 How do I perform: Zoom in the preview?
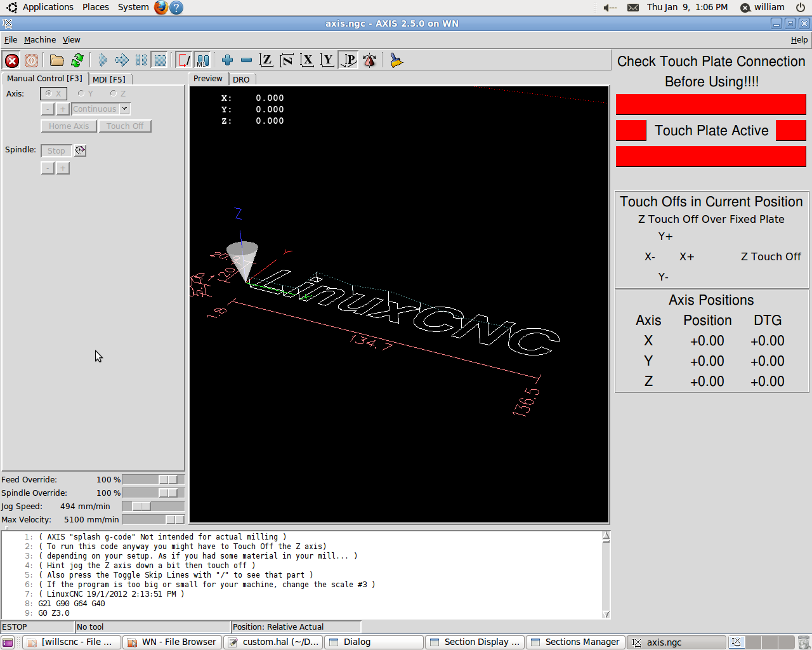[x=227, y=60]
